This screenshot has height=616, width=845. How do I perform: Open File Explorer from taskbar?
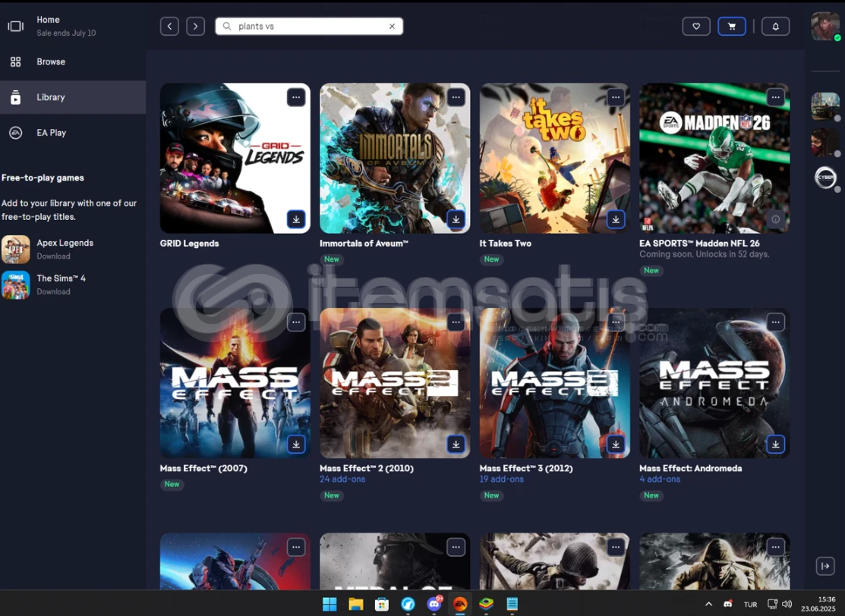[355, 604]
